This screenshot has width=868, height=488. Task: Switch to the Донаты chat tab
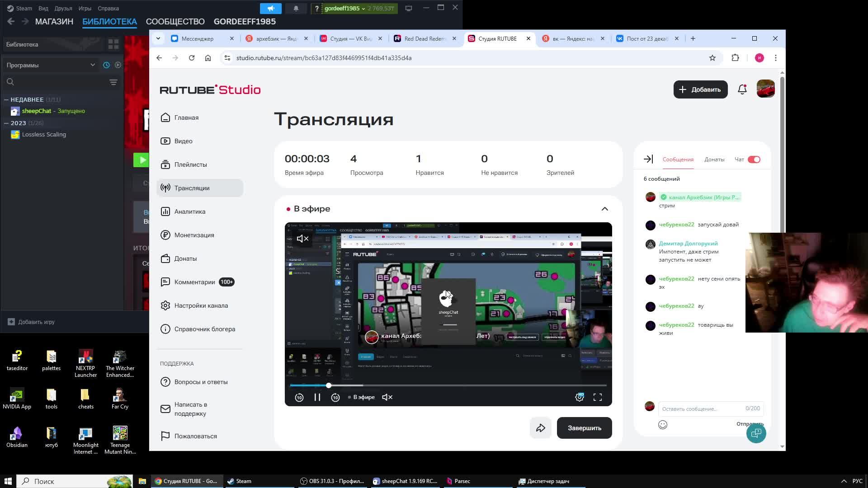[714, 160]
